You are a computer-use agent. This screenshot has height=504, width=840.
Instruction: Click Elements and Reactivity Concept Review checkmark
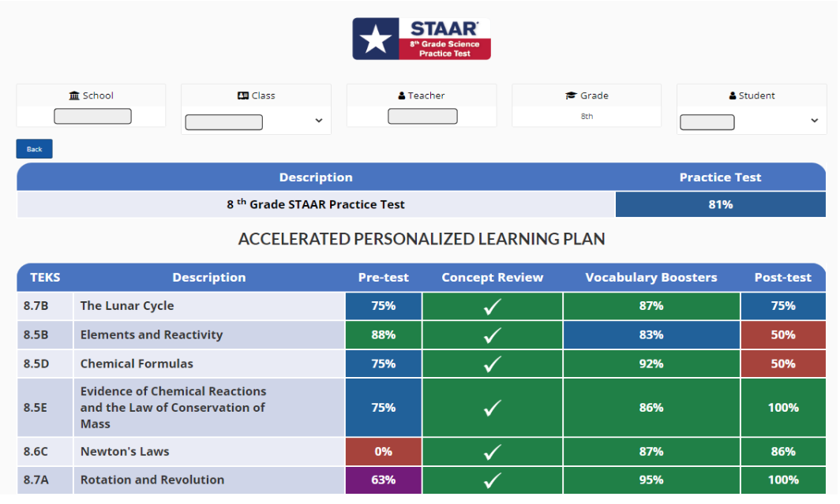[x=492, y=335]
